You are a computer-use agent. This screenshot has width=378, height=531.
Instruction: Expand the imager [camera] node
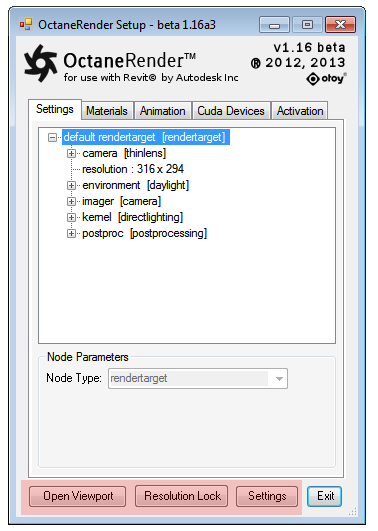point(71,201)
